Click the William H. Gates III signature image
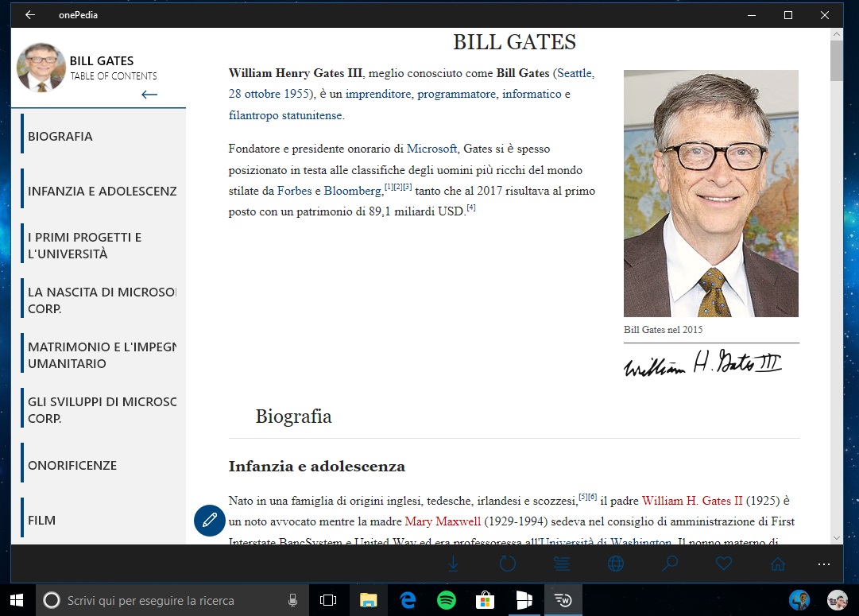This screenshot has width=859, height=616. pos(703,362)
